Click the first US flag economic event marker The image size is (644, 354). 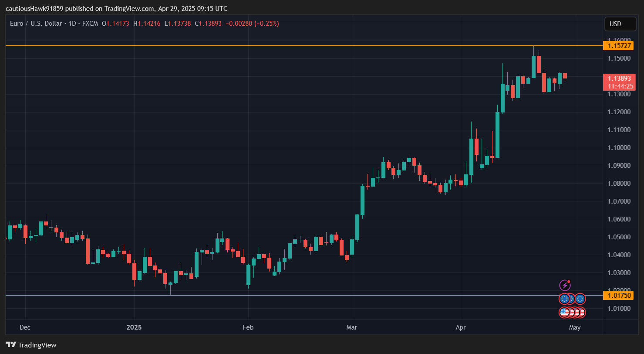[563, 312]
